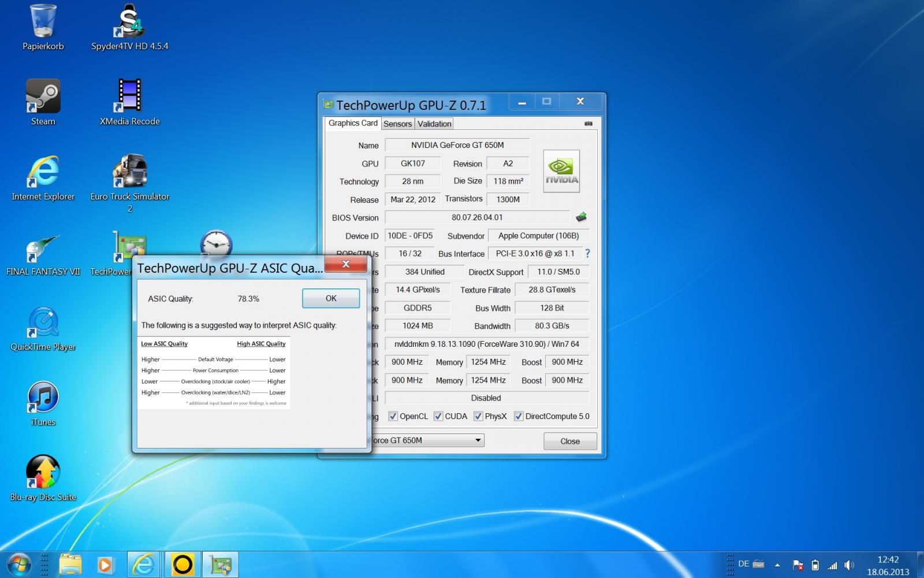Toggle the PhysX checkbox
924x578 pixels.
coord(478,416)
